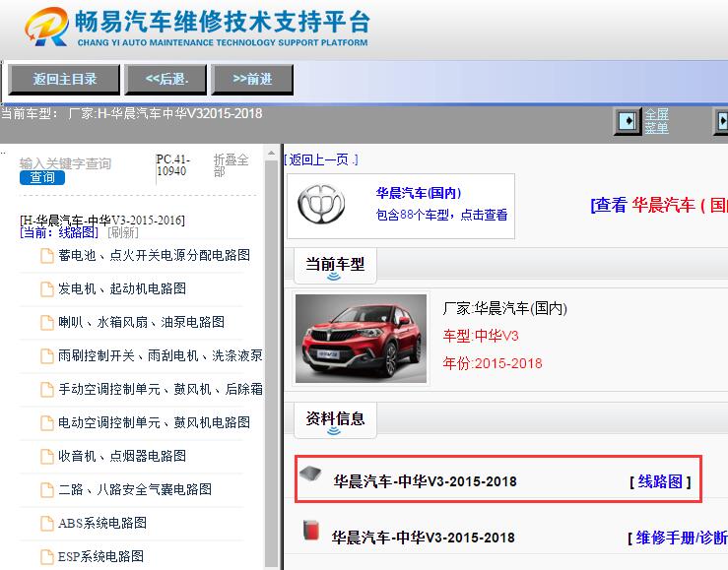Click the Chang Yi platform logo
728x570 pixels.
(197, 27)
